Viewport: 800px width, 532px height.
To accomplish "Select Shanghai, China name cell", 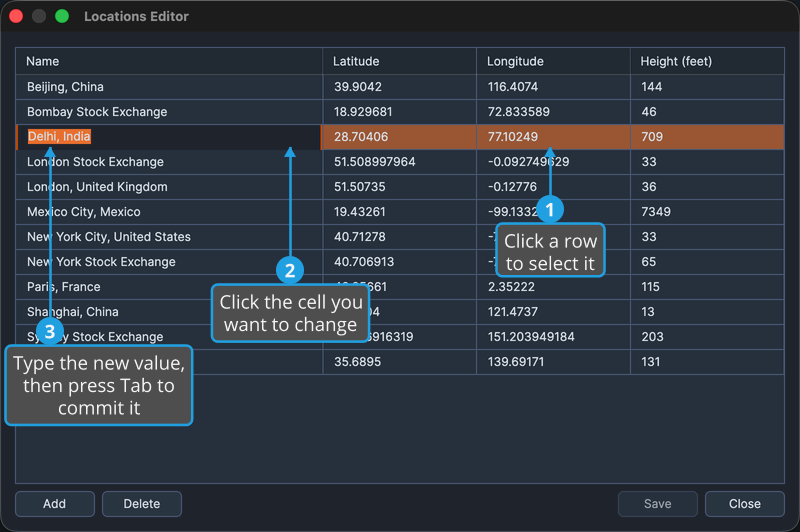I will (x=169, y=312).
